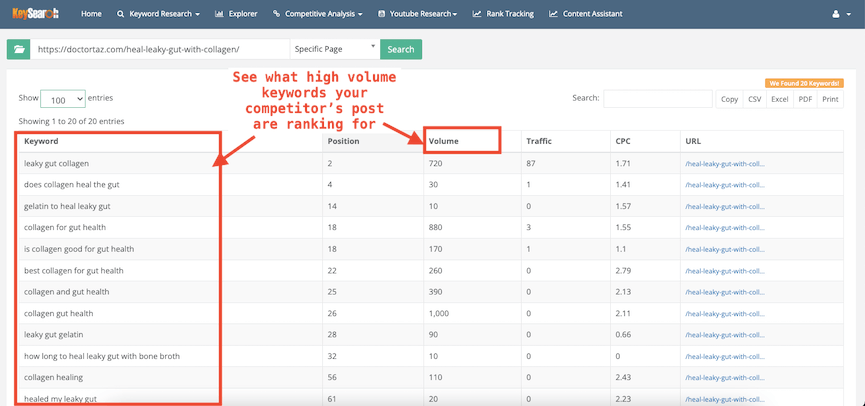The image size is (865, 406).
Task: Click volume value 880
Action: point(435,228)
